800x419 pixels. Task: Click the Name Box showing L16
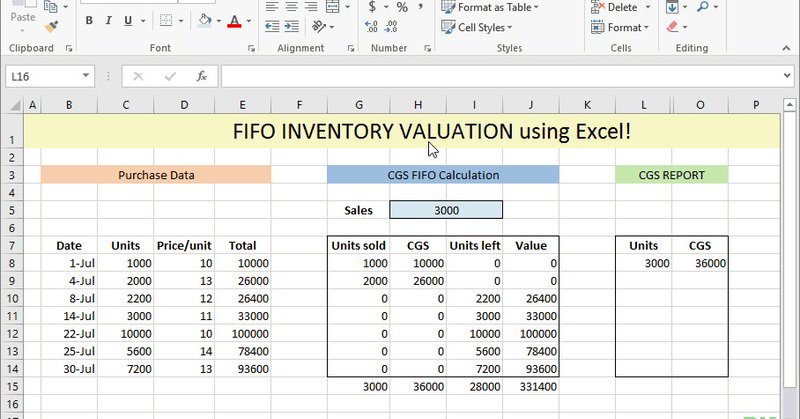[x=43, y=77]
